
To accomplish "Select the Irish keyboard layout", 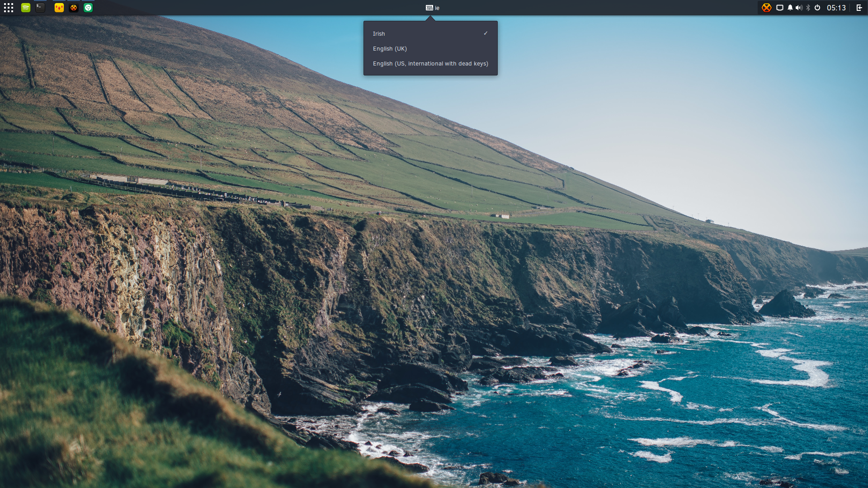I will coord(430,33).
